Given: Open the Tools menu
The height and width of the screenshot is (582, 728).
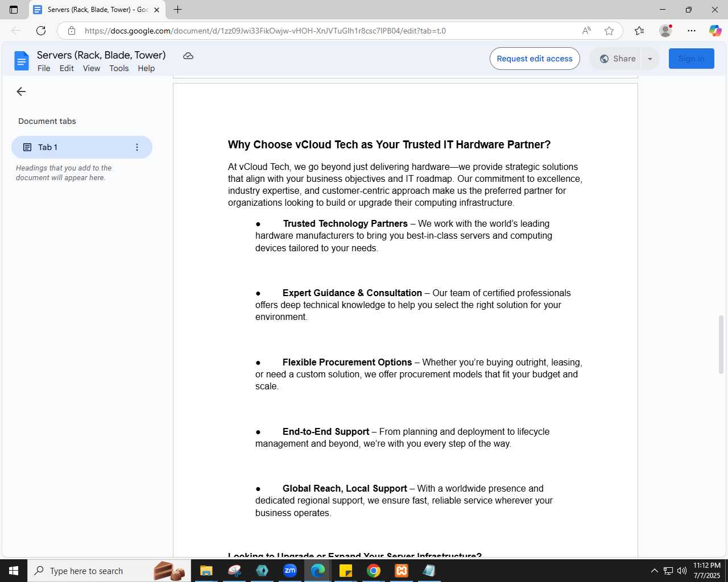Looking at the screenshot, I should pos(119,68).
